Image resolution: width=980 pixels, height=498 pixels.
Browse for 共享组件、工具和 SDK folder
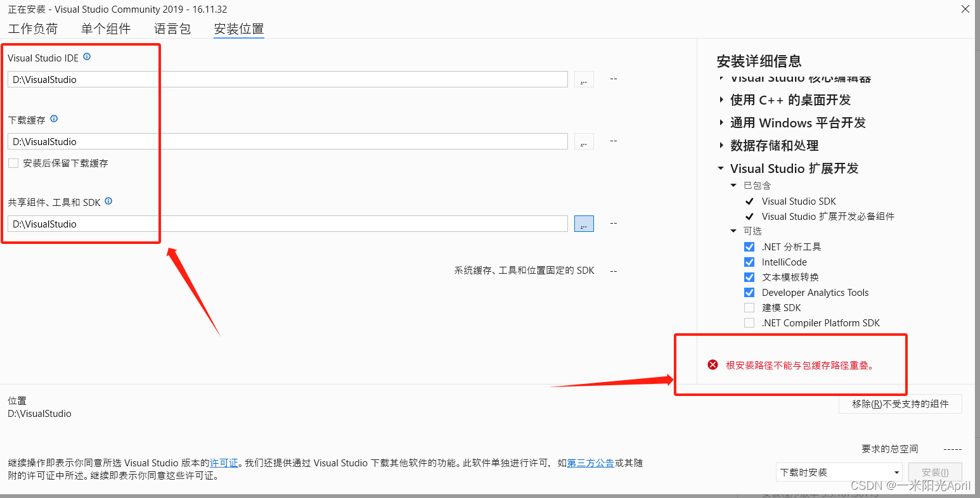(x=584, y=224)
